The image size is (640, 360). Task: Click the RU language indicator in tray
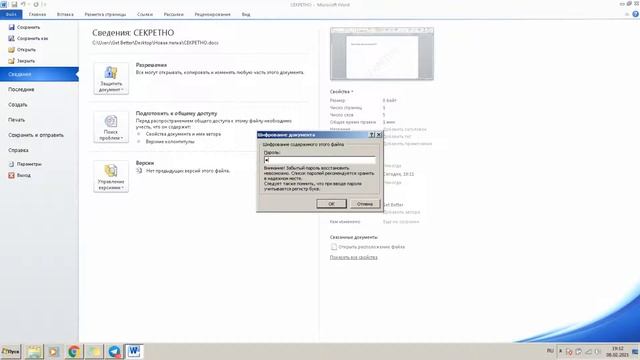(550, 351)
